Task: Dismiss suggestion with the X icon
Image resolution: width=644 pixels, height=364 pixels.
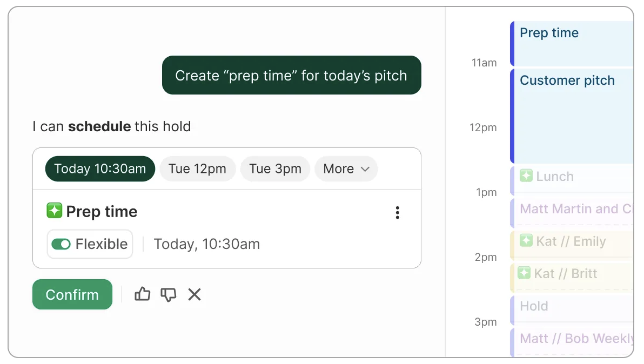Action: click(x=194, y=294)
